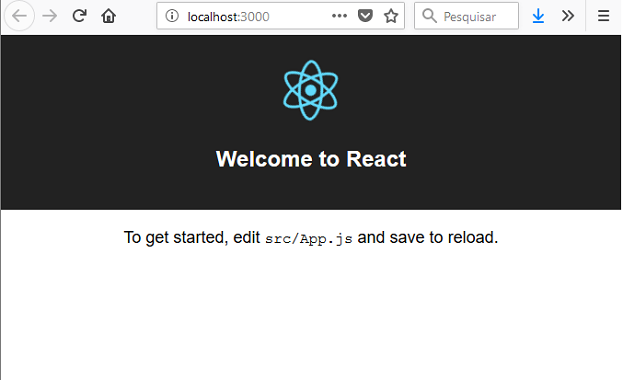Click the React atom logo
Viewport: 623px width, 380px height.
click(x=310, y=90)
